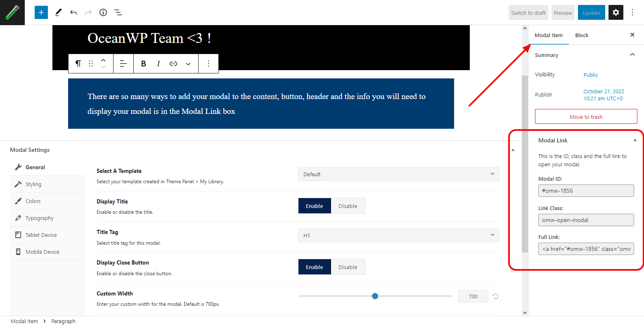This screenshot has height=326, width=644.
Task: Click the Full Link field
Action: click(x=586, y=249)
